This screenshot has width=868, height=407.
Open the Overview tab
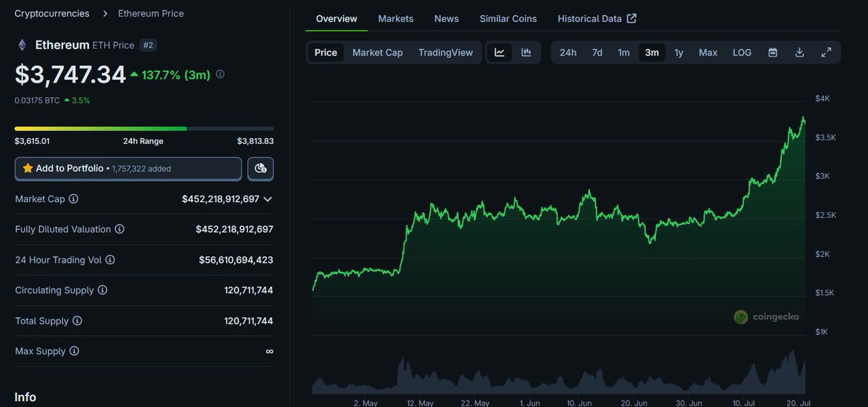point(336,18)
